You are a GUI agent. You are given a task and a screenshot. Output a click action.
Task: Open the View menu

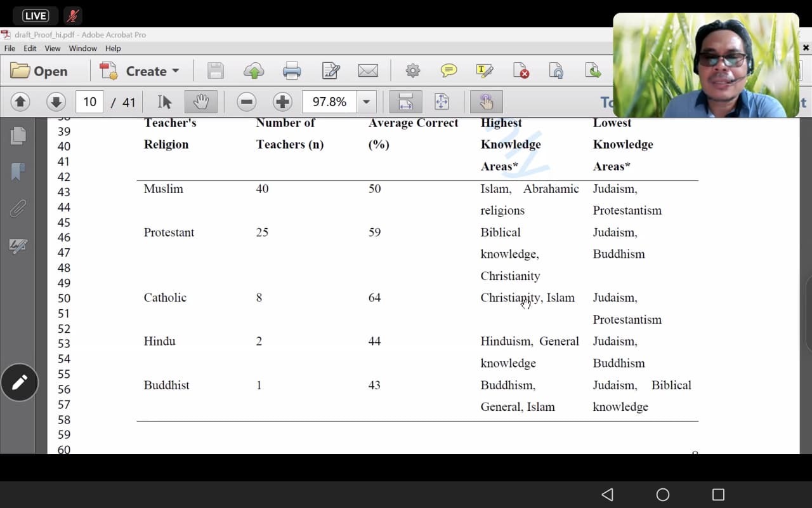coord(53,48)
